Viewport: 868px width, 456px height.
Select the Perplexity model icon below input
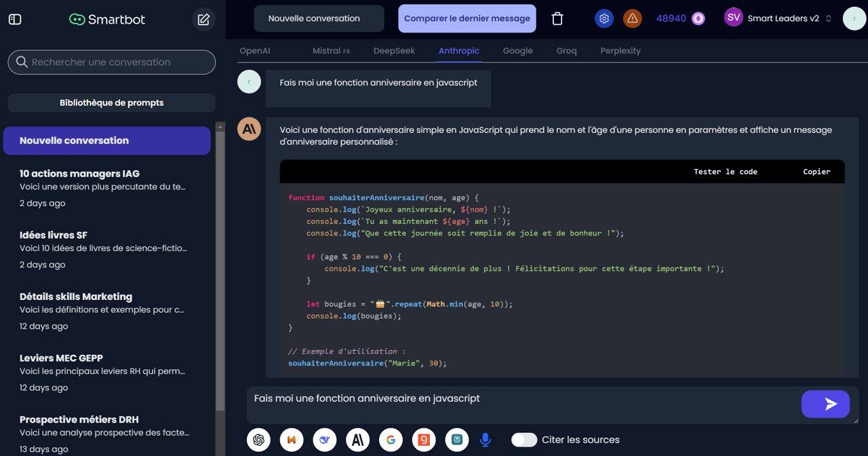point(457,440)
